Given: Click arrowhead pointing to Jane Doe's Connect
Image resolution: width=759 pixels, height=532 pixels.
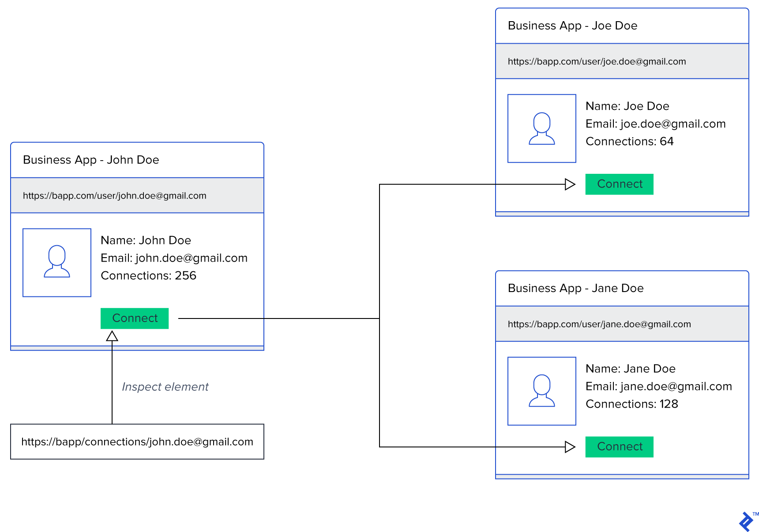Looking at the screenshot, I should [570, 447].
